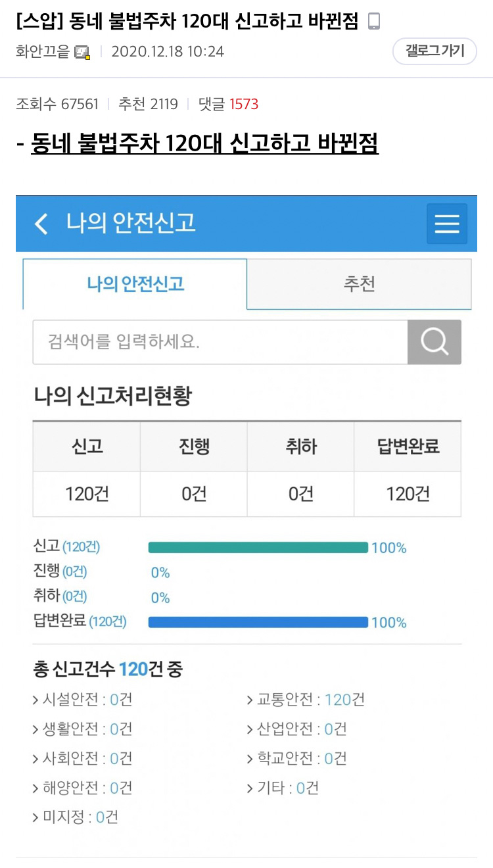Click the magnifier icon to search

[x=434, y=341]
